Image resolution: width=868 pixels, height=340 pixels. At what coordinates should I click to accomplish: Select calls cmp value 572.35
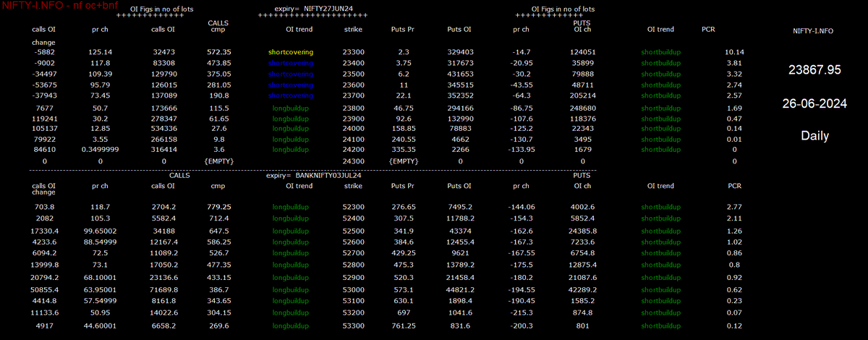(x=218, y=52)
